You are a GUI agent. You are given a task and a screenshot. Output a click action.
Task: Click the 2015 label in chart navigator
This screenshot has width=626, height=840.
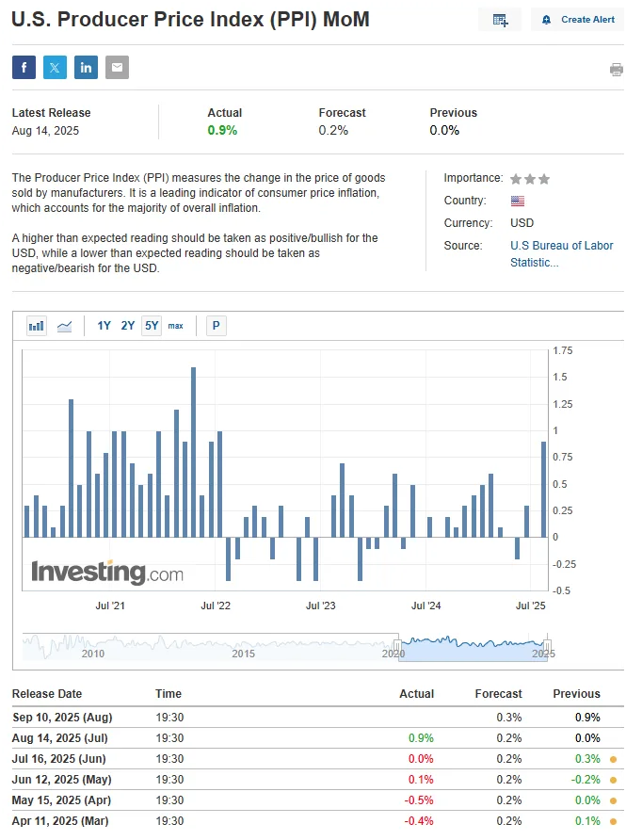point(243,654)
